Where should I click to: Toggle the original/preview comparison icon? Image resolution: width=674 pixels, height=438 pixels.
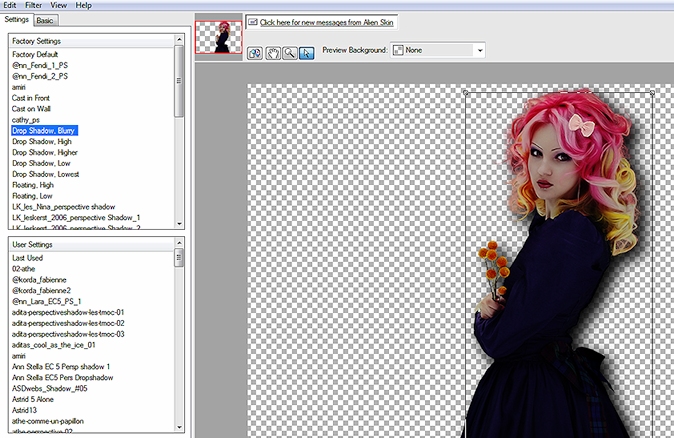click(x=255, y=53)
